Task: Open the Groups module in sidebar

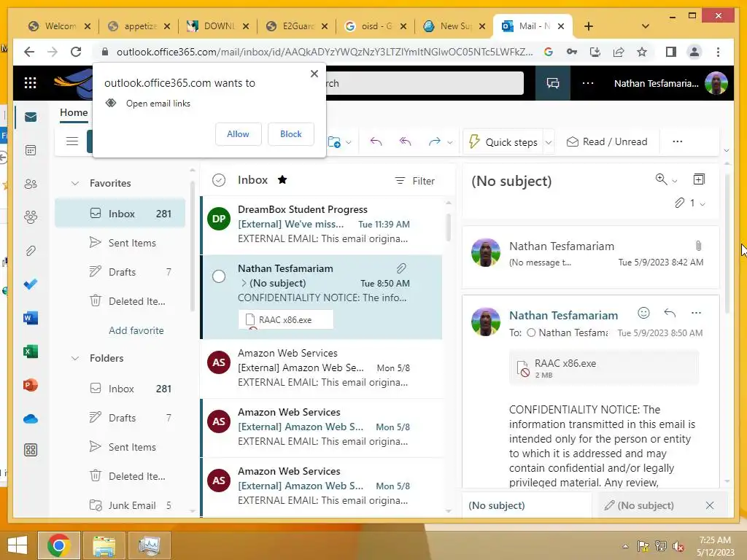Action: point(31,217)
